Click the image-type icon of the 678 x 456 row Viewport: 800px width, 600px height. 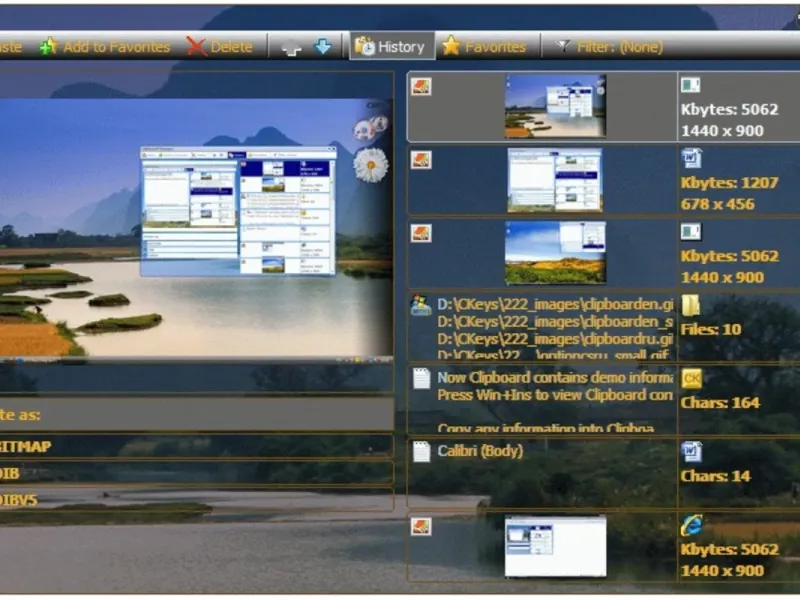(x=421, y=160)
